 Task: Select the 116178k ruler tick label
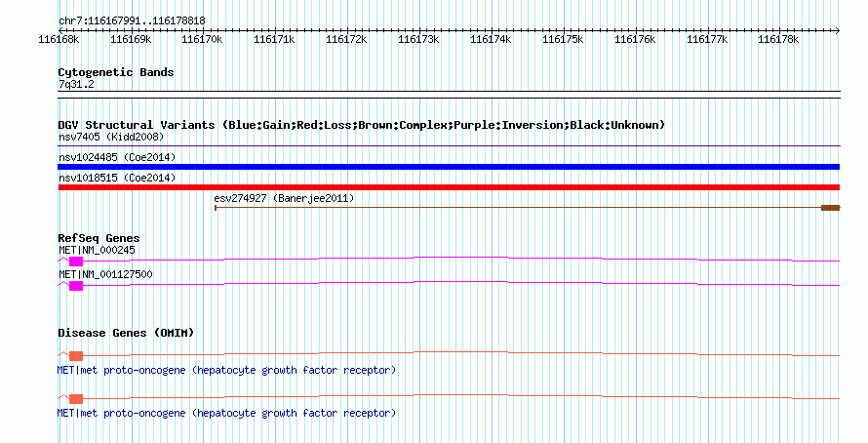point(778,39)
